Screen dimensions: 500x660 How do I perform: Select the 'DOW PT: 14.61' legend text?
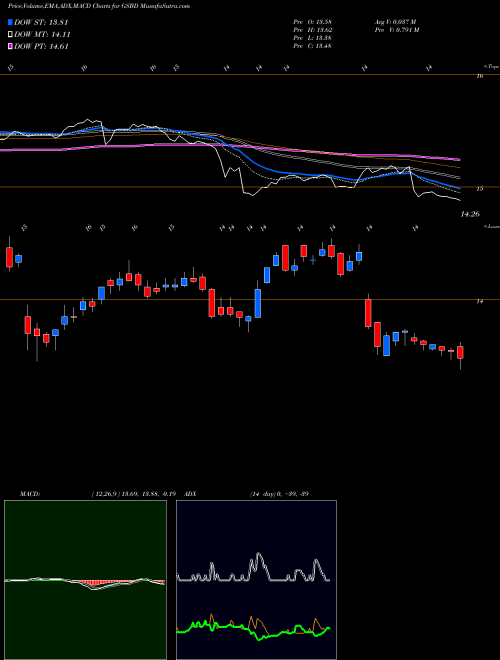(x=41, y=46)
